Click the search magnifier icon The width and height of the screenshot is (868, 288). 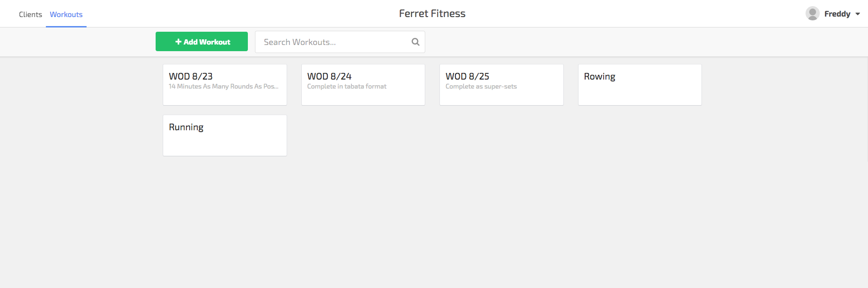coord(415,42)
